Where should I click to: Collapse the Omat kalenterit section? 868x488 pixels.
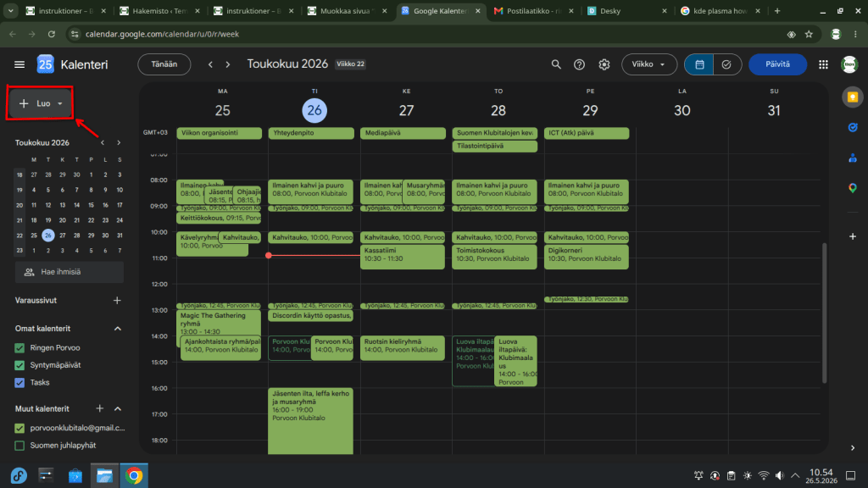117,329
